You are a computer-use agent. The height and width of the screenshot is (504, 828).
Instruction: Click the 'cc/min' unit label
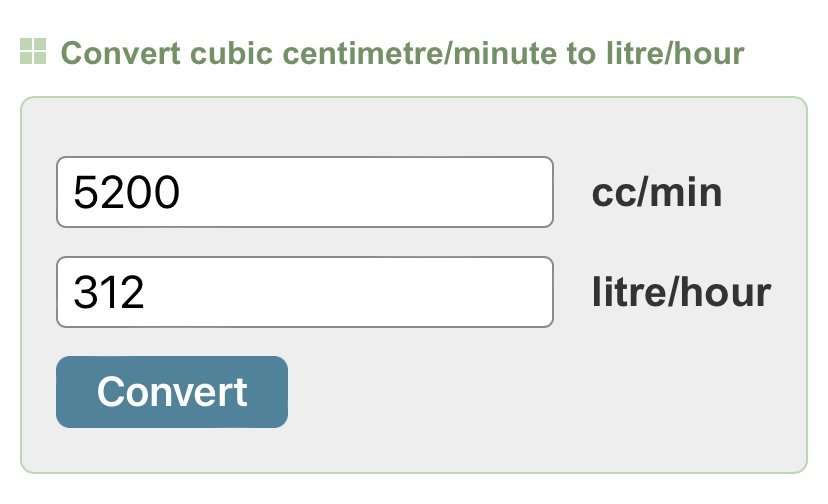click(x=657, y=192)
